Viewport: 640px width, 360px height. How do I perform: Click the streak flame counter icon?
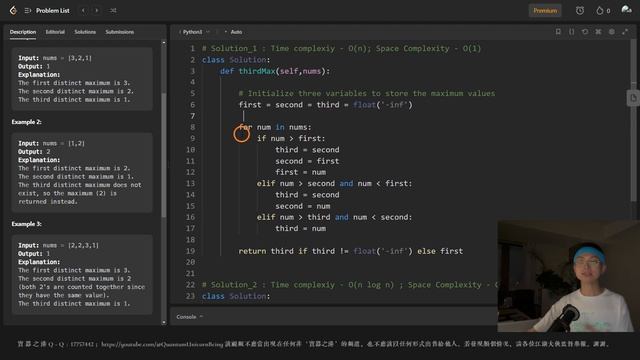(600, 11)
